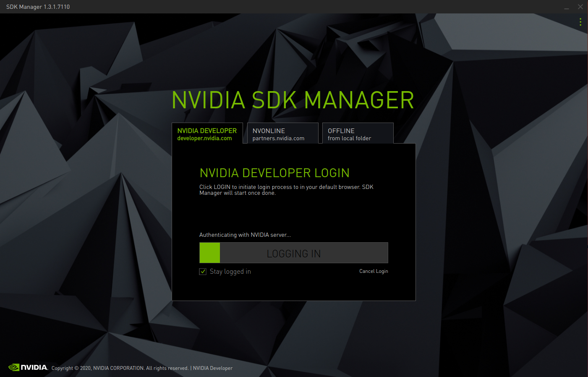Click the LOGGING IN button
588x377 pixels.
[294, 253]
